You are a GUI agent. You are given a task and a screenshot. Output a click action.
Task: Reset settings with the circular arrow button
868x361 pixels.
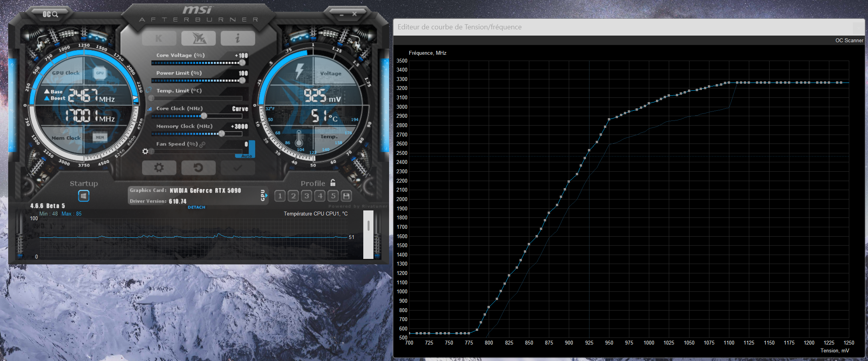point(198,168)
